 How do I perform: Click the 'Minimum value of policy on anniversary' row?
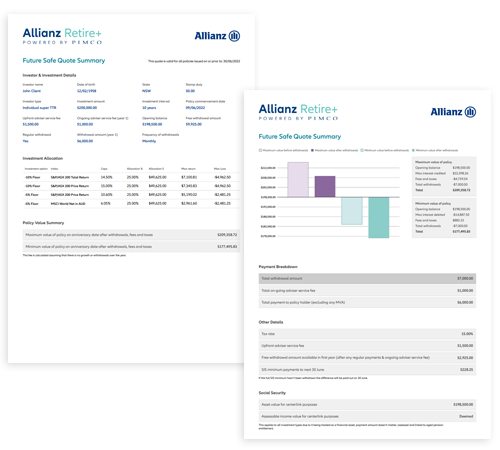[x=131, y=247]
